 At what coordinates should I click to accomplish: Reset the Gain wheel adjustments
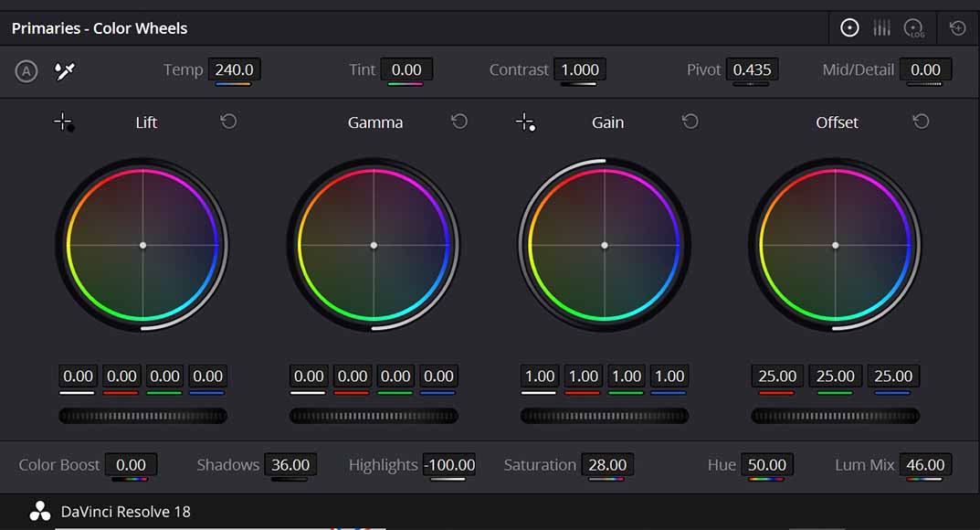click(x=690, y=120)
